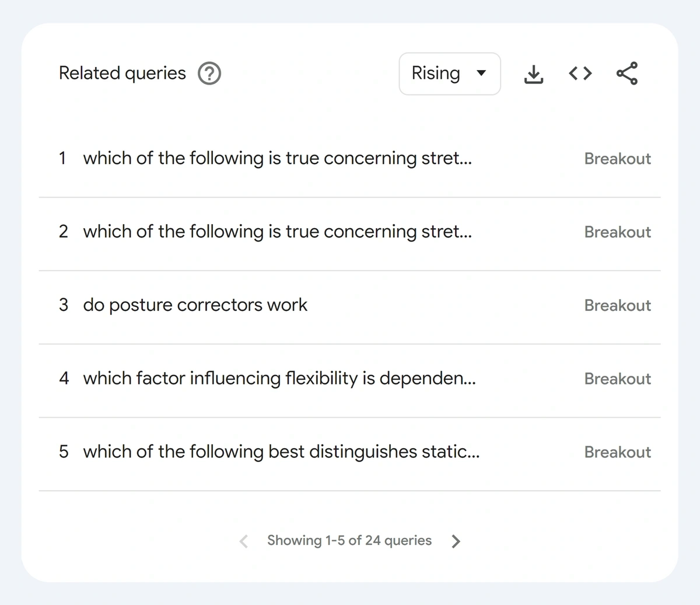The width and height of the screenshot is (700, 605).
Task: Go to previous page of queries
Action: point(244,541)
